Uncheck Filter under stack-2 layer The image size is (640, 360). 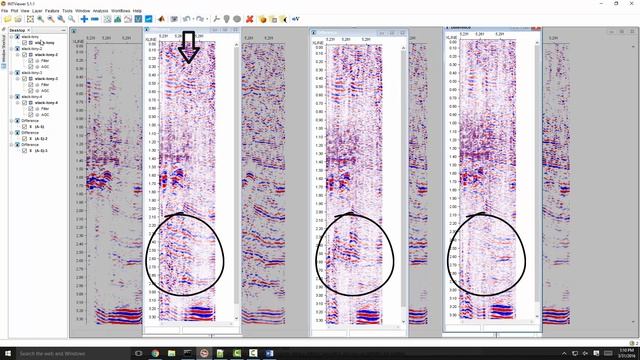coord(31,60)
